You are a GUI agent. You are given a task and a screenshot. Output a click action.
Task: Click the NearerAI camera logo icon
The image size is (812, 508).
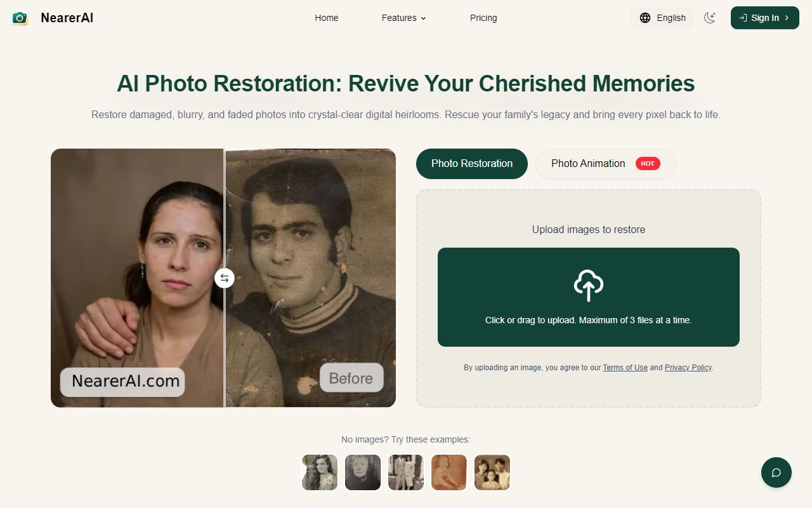point(20,18)
